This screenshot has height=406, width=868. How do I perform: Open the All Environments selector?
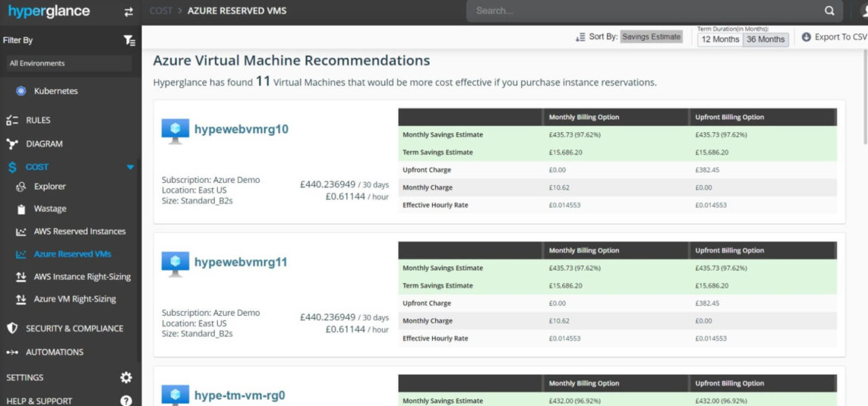pos(66,63)
